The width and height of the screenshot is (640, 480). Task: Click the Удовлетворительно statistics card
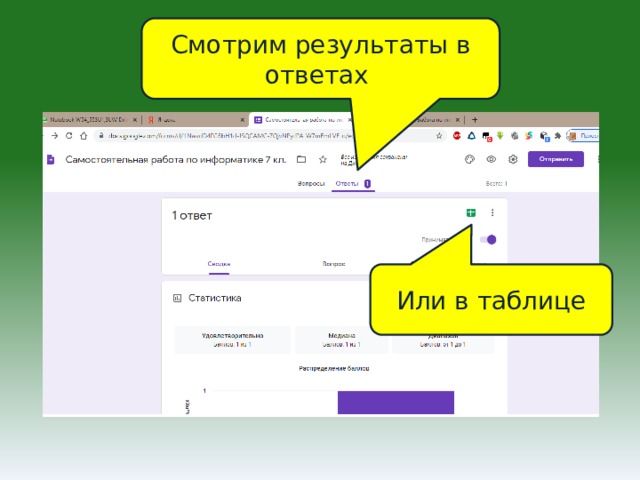click(232, 340)
